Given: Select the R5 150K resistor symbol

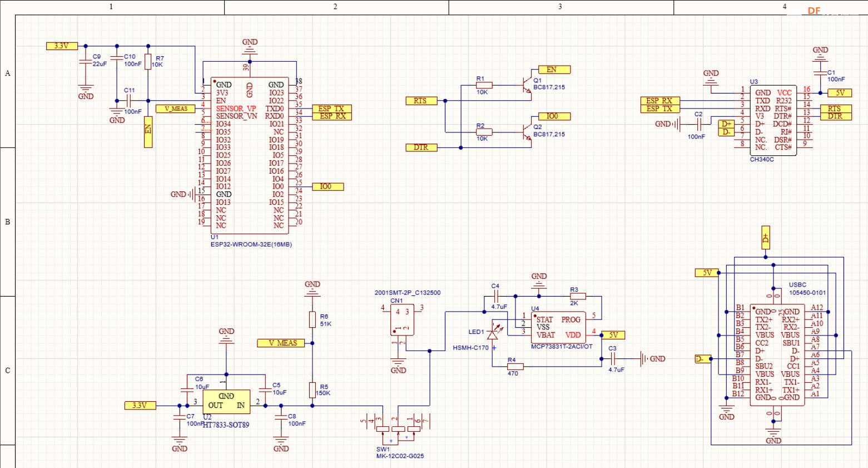Looking at the screenshot, I should click(x=313, y=390).
